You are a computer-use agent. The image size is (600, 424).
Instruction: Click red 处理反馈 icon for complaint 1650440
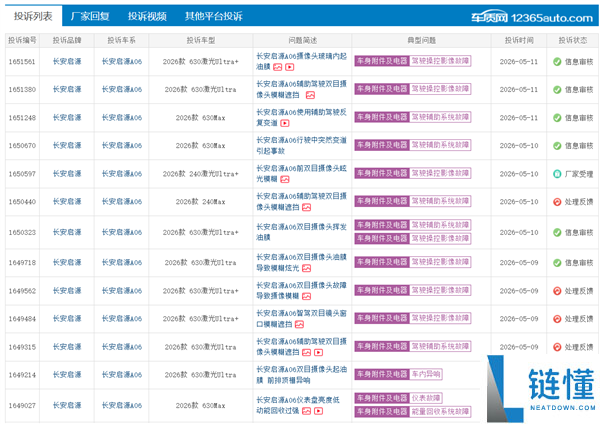point(557,202)
